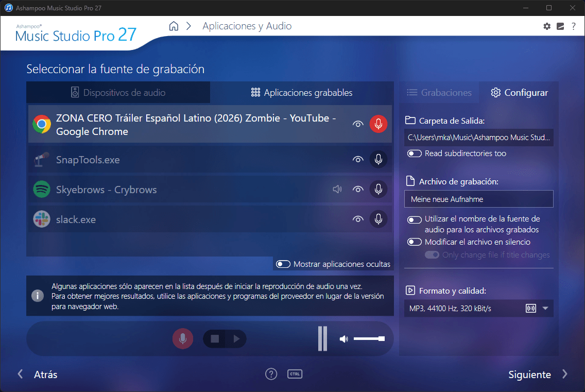The width and height of the screenshot is (585, 392).
Task: Adjust the volume slider
Action: [x=369, y=338]
